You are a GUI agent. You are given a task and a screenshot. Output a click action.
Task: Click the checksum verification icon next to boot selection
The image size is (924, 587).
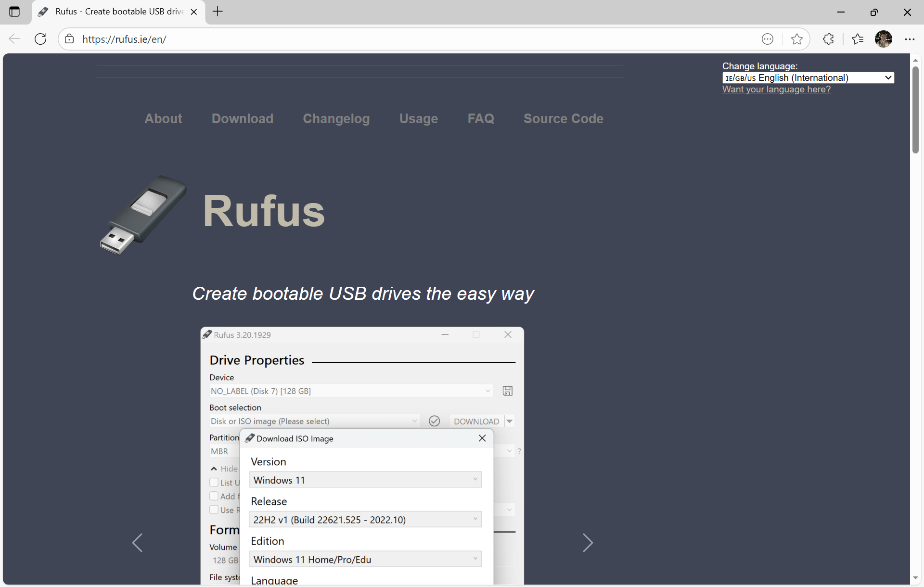click(434, 421)
